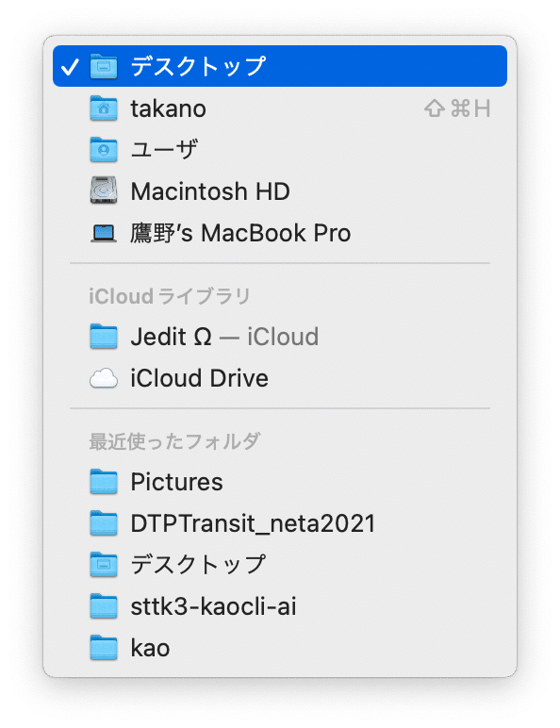Select Pictures in recent folders
560x728 pixels.
[x=280, y=482]
